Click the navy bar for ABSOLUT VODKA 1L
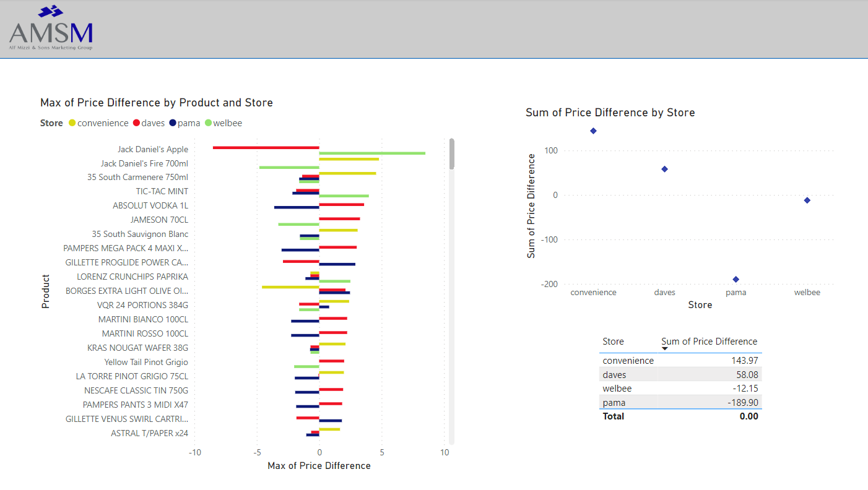The image size is (868, 490). tap(297, 207)
